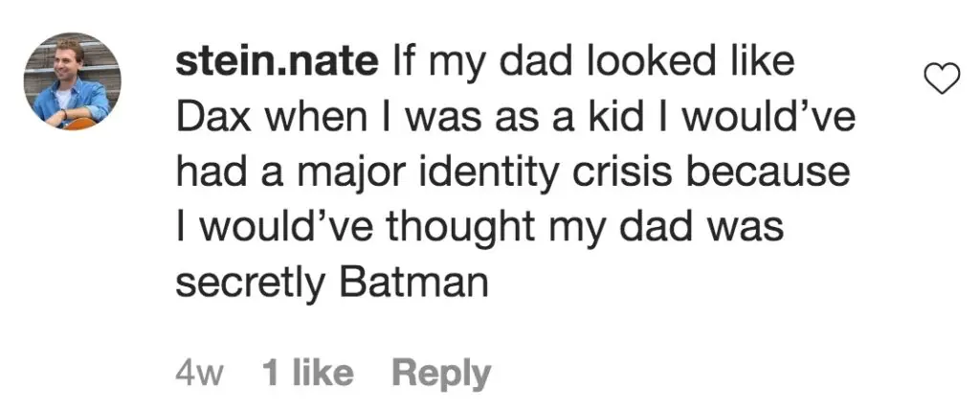Click the stein.nate username

point(278,63)
